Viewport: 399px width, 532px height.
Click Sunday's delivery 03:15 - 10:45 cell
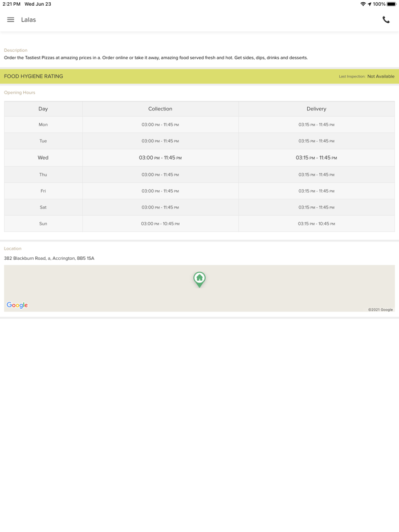coord(316,224)
